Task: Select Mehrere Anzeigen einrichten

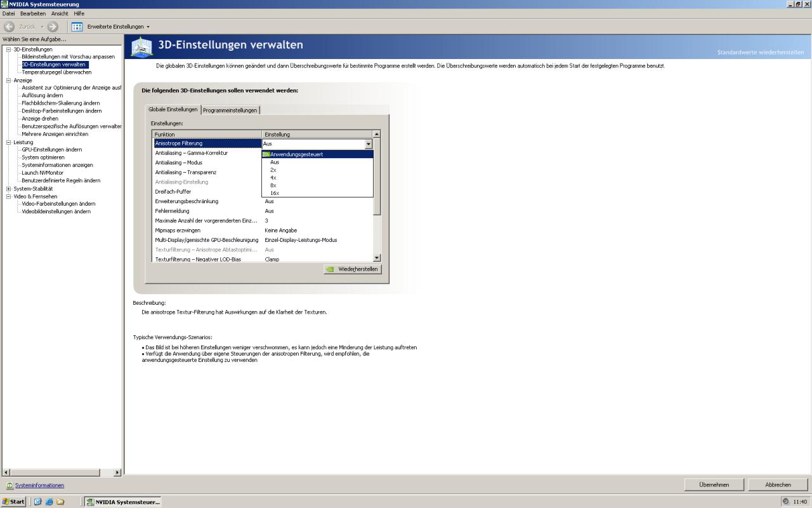Action: 55,134
